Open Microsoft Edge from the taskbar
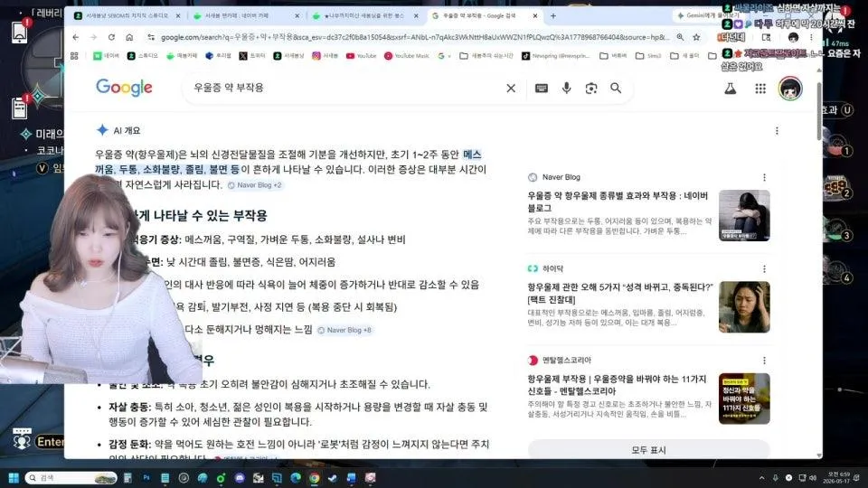 point(296,477)
